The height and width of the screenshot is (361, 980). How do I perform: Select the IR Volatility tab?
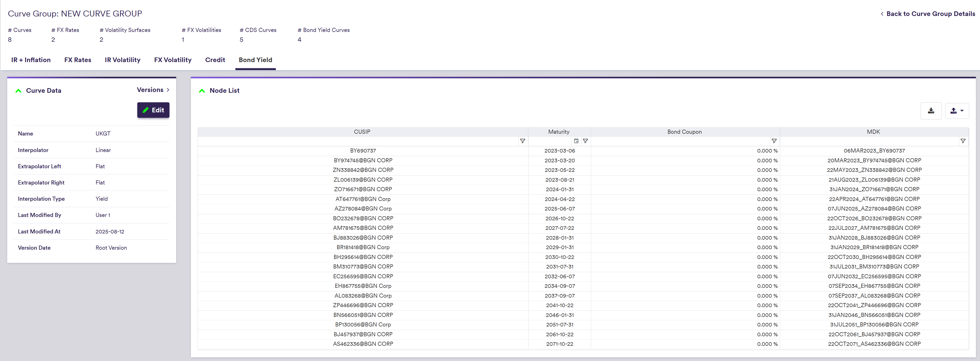[x=123, y=60]
